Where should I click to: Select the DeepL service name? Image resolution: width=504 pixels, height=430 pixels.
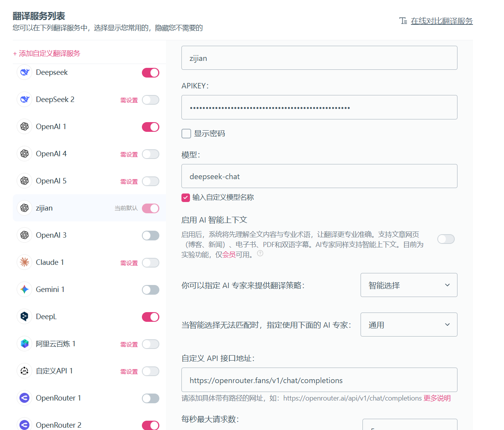(46, 317)
